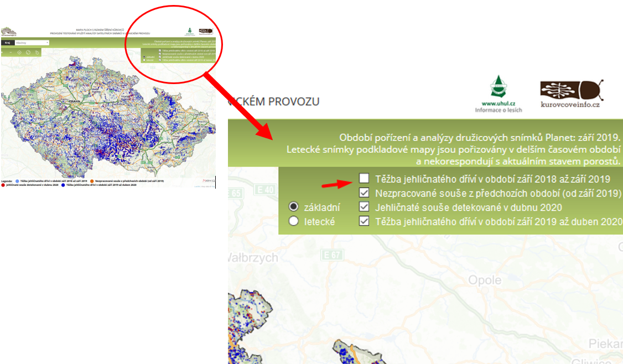Image resolution: width=623 pixels, height=364 pixels.
Task: Click the Opole city label on map
Action: pos(485,280)
